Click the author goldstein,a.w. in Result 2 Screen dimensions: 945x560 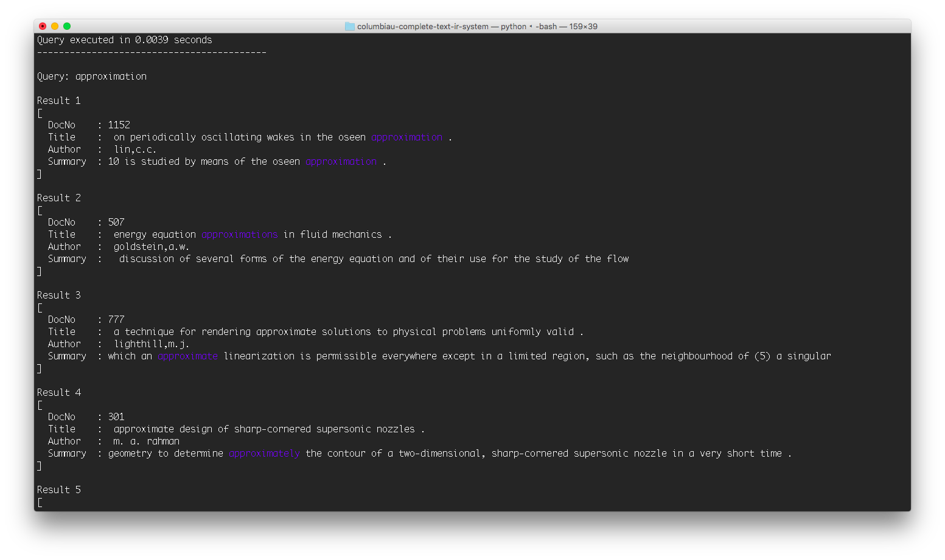(x=151, y=246)
